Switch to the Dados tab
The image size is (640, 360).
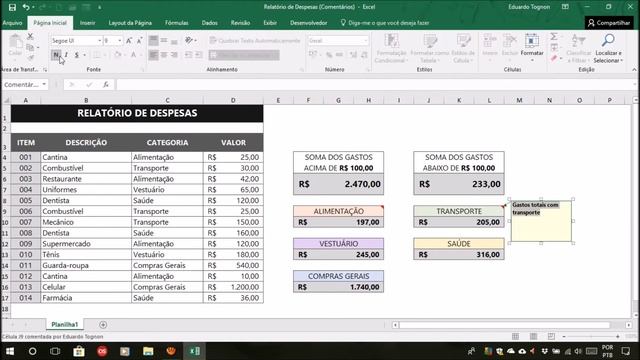pos(209,23)
